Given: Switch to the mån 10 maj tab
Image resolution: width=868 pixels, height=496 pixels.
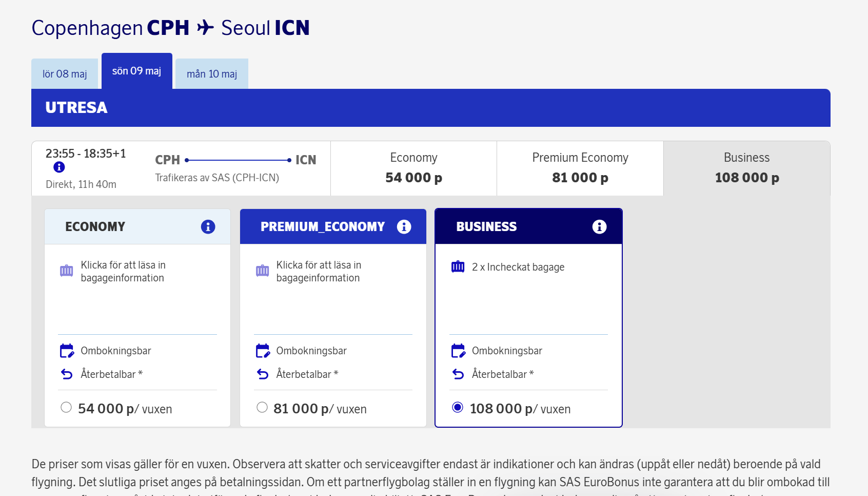Looking at the screenshot, I should (212, 74).
